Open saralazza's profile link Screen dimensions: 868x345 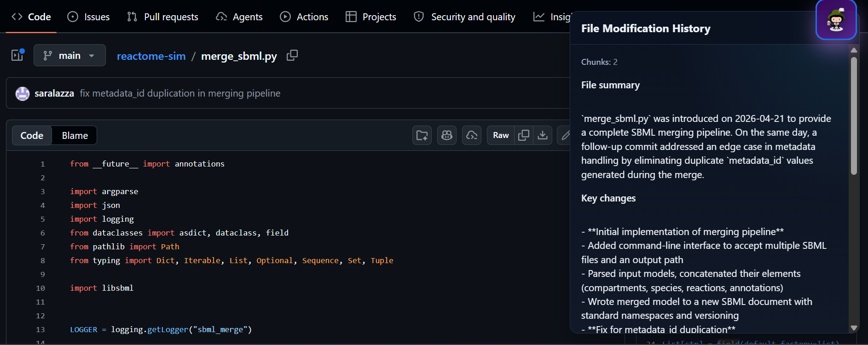click(x=54, y=93)
